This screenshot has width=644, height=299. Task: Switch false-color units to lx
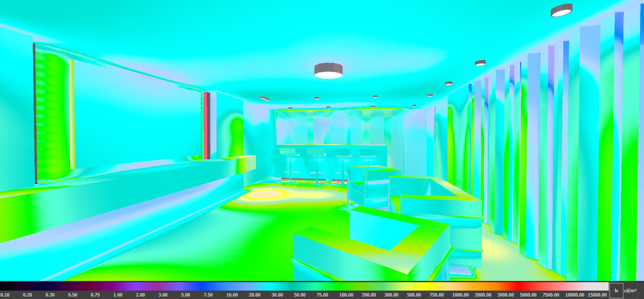click(x=616, y=291)
